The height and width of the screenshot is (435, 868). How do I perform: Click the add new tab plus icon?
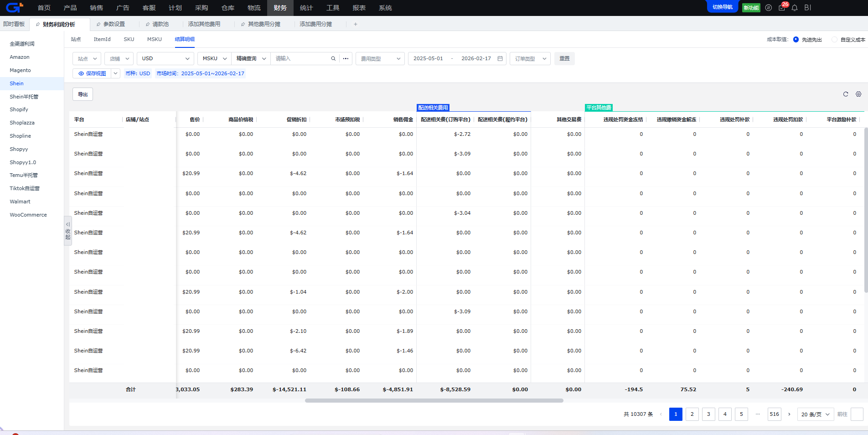point(356,24)
